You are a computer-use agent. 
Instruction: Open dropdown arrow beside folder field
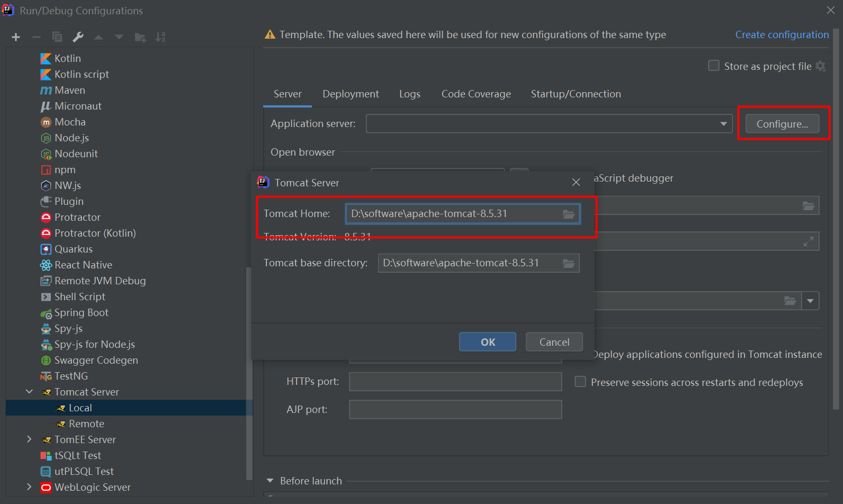point(810,301)
